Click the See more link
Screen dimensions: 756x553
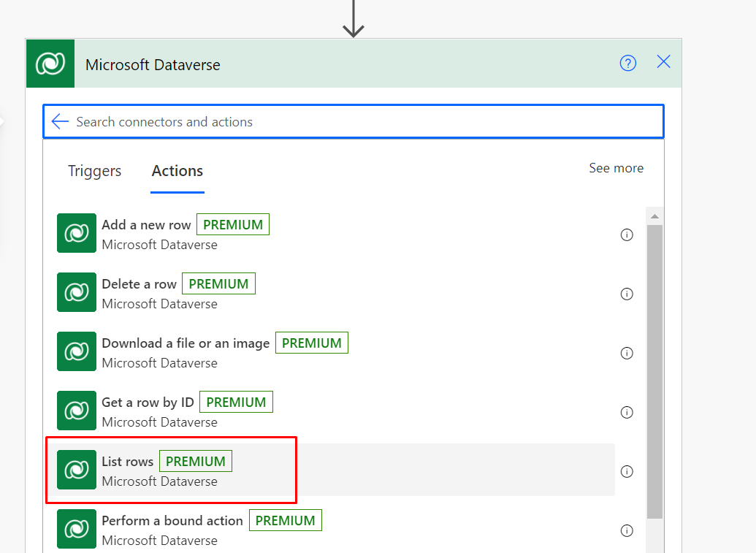coord(616,167)
